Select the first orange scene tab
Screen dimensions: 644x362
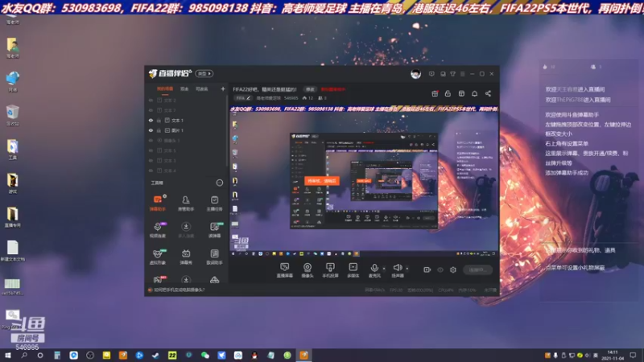coord(165,88)
